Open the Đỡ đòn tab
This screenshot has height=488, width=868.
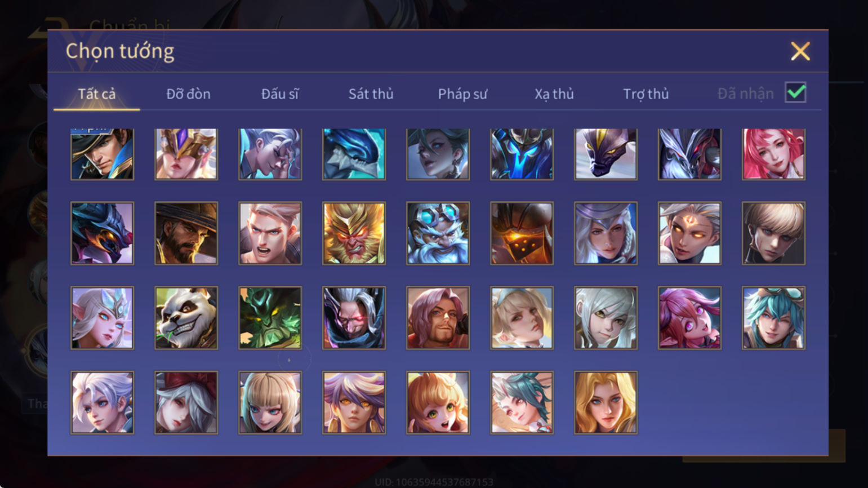(x=188, y=94)
